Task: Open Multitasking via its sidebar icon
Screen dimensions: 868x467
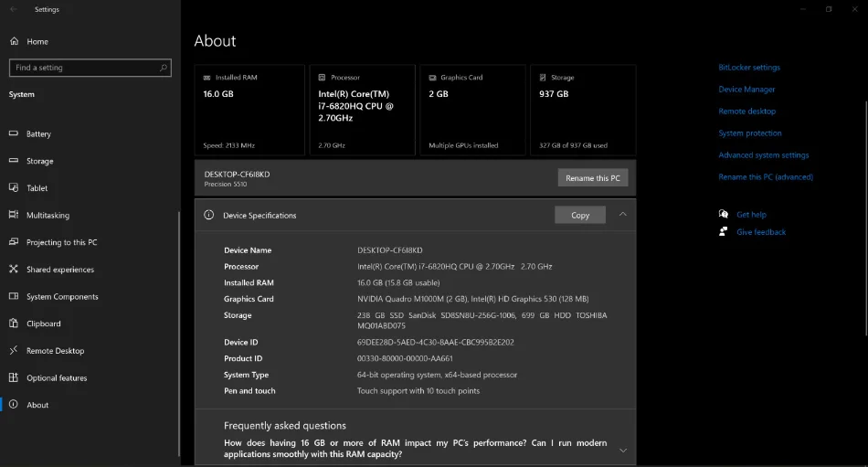Action: click(14, 215)
